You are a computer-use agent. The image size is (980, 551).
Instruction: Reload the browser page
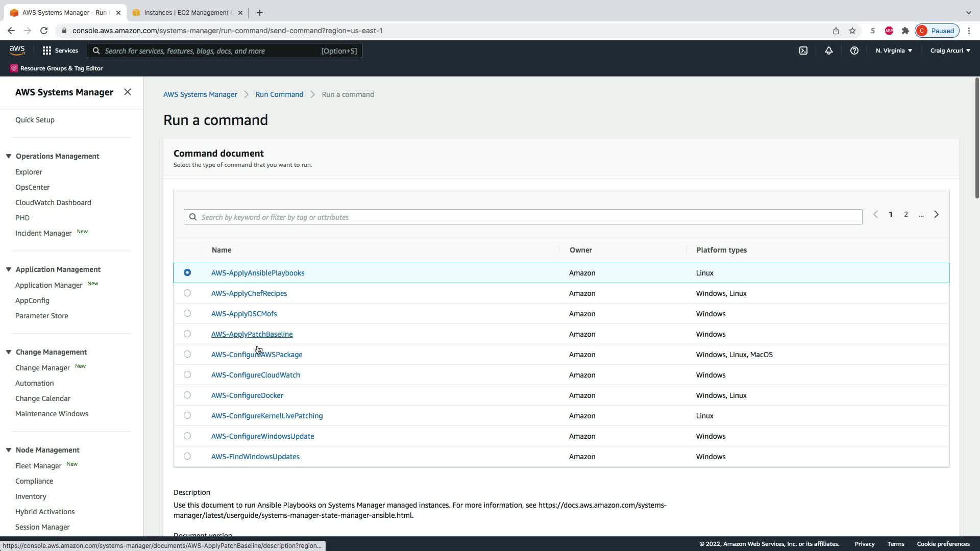click(x=44, y=31)
